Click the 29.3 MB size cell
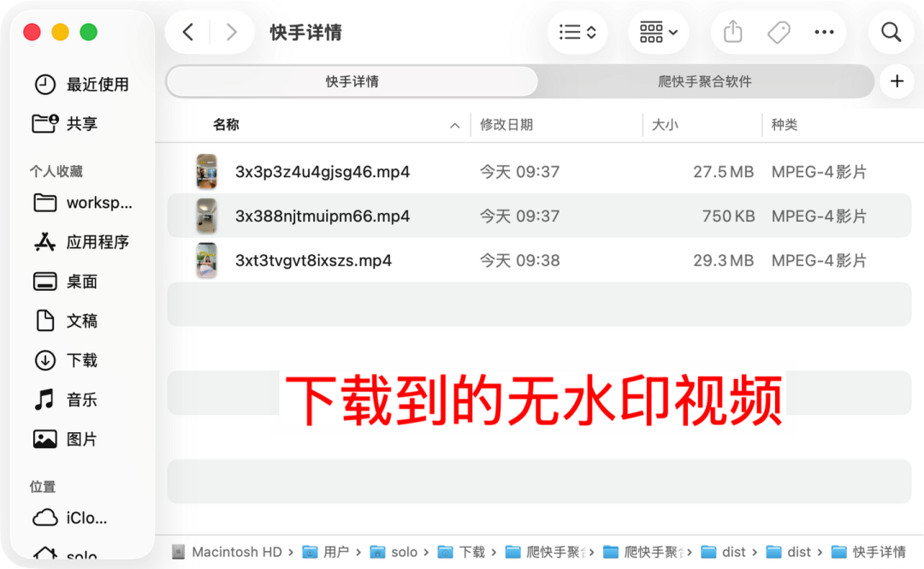 pyautogui.click(x=723, y=260)
